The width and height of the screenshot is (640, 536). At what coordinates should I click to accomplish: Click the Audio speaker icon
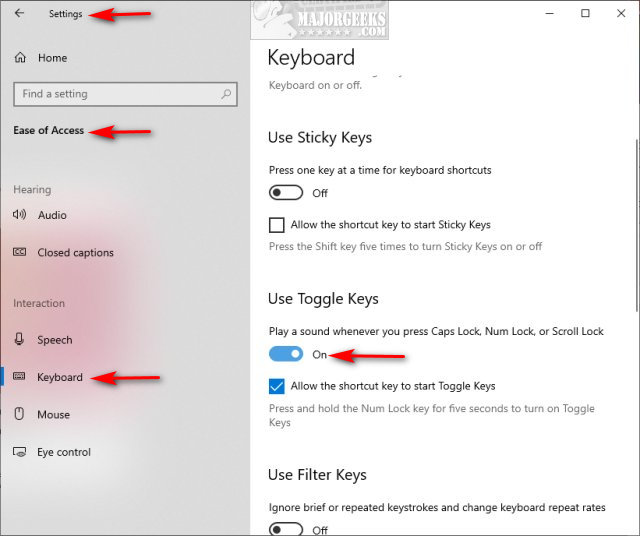[20, 215]
